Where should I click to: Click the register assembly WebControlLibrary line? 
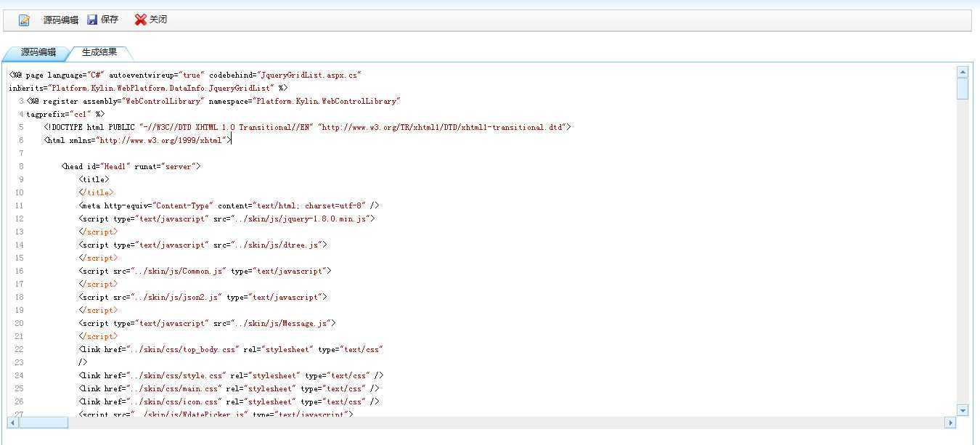[213, 101]
